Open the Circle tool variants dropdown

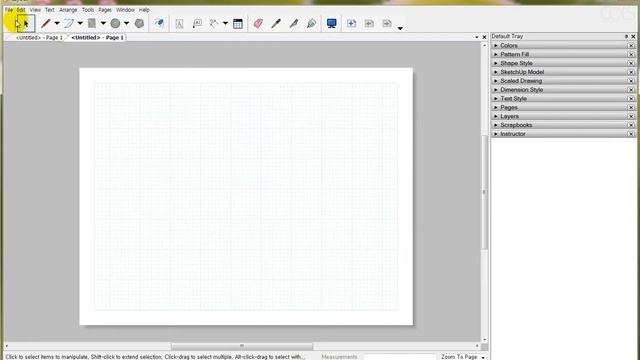pyautogui.click(x=127, y=24)
